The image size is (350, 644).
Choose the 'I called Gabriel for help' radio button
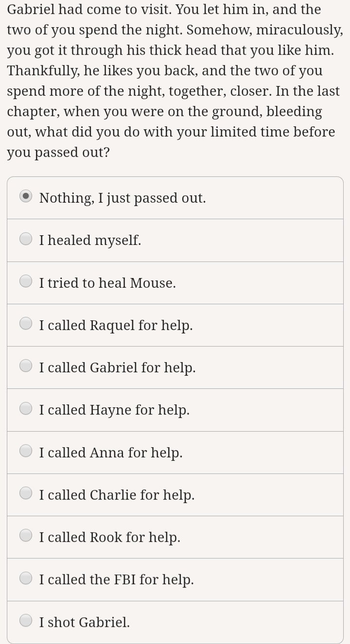click(x=26, y=366)
